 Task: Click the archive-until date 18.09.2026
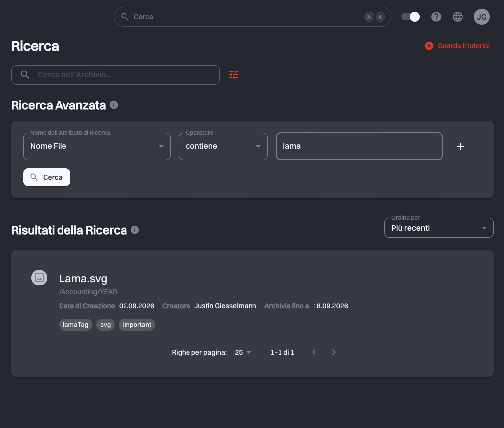(x=330, y=306)
